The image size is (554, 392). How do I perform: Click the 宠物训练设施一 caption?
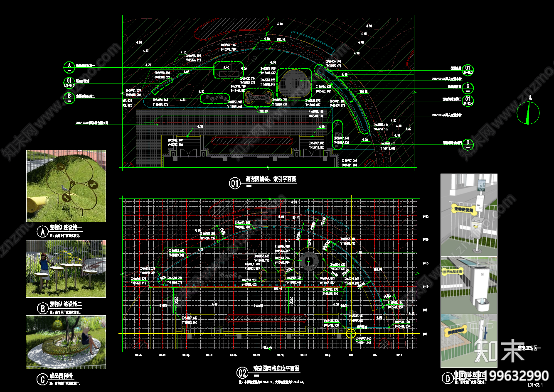coord(66,228)
